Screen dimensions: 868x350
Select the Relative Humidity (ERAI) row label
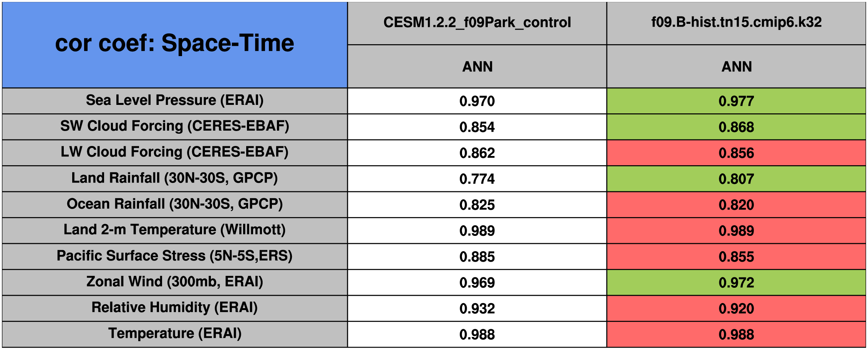coord(175,308)
